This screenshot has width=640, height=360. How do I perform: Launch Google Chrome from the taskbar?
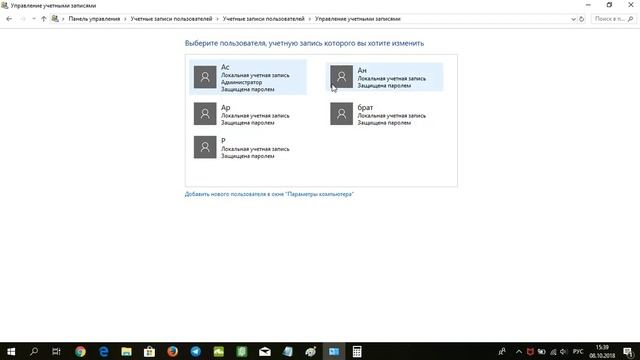point(80,351)
